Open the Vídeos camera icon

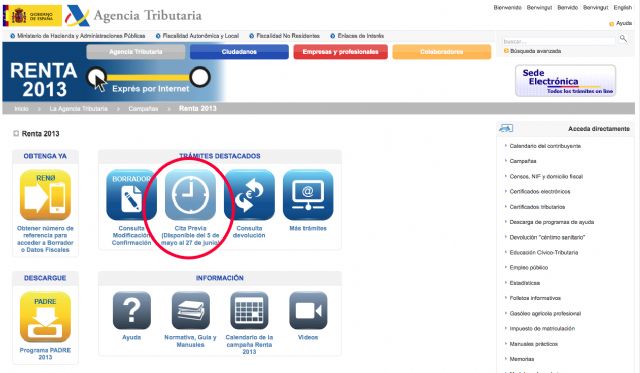pyautogui.click(x=308, y=311)
